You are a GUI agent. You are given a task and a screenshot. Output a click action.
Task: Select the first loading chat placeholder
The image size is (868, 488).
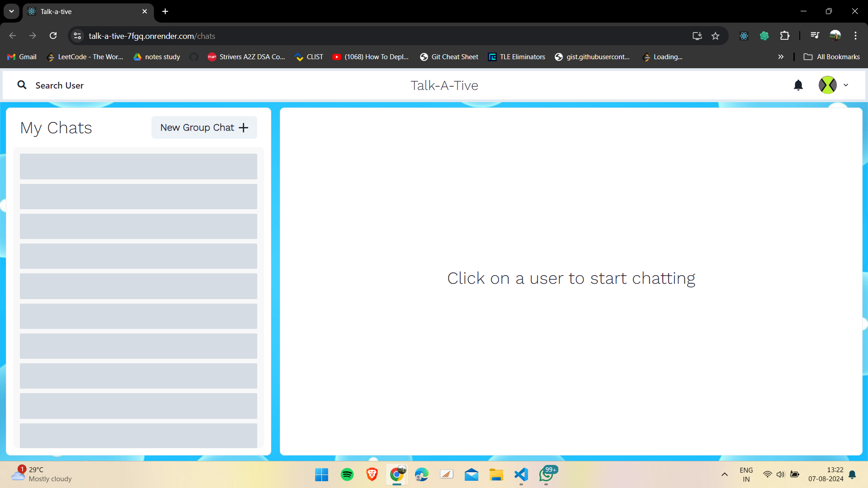point(138,166)
